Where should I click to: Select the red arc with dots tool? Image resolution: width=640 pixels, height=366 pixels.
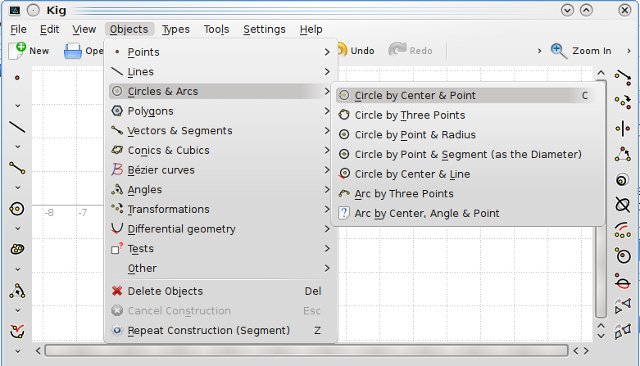[x=623, y=231]
